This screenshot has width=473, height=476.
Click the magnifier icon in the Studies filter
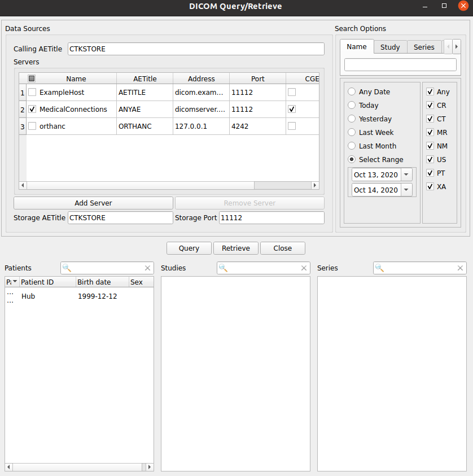[x=222, y=268]
